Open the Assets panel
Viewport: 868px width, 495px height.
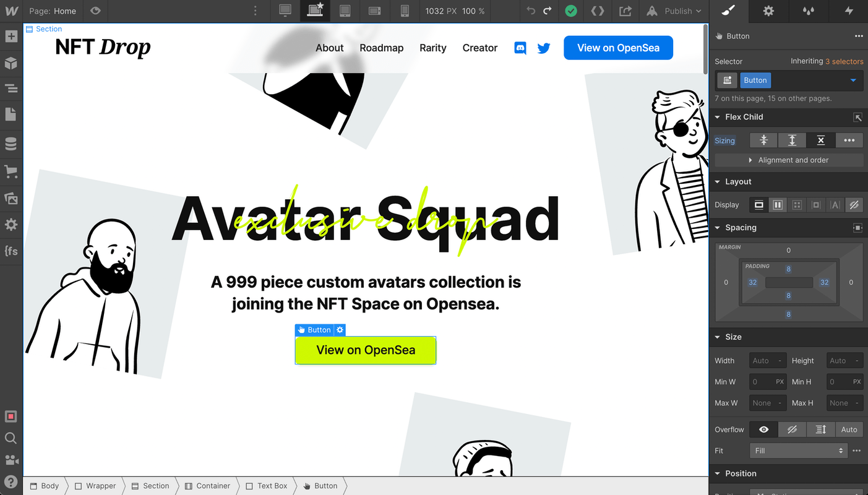coord(11,198)
